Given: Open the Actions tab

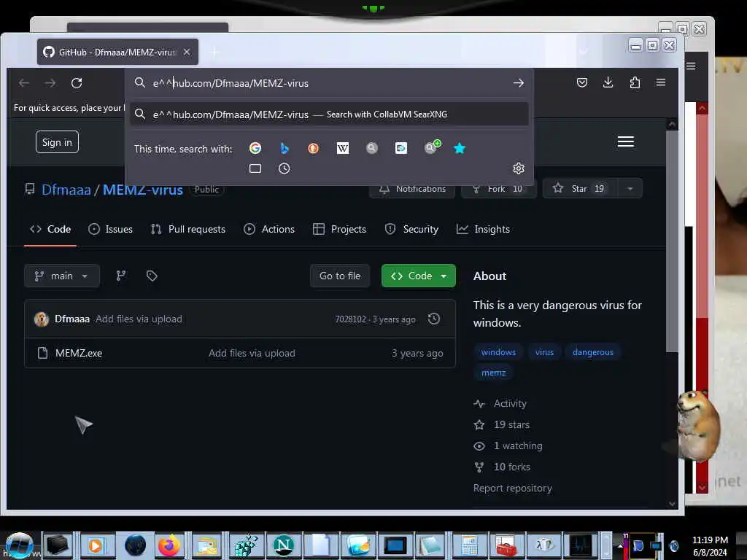Looking at the screenshot, I should (x=269, y=229).
